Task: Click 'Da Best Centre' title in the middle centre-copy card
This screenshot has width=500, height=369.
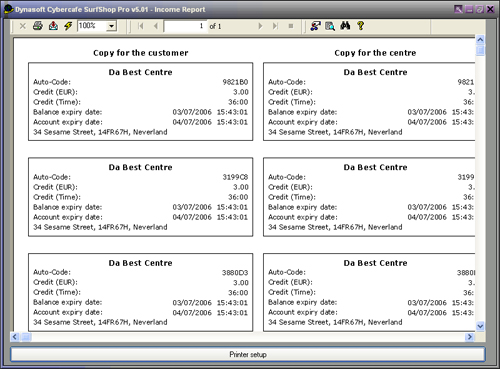Action: tap(375, 167)
